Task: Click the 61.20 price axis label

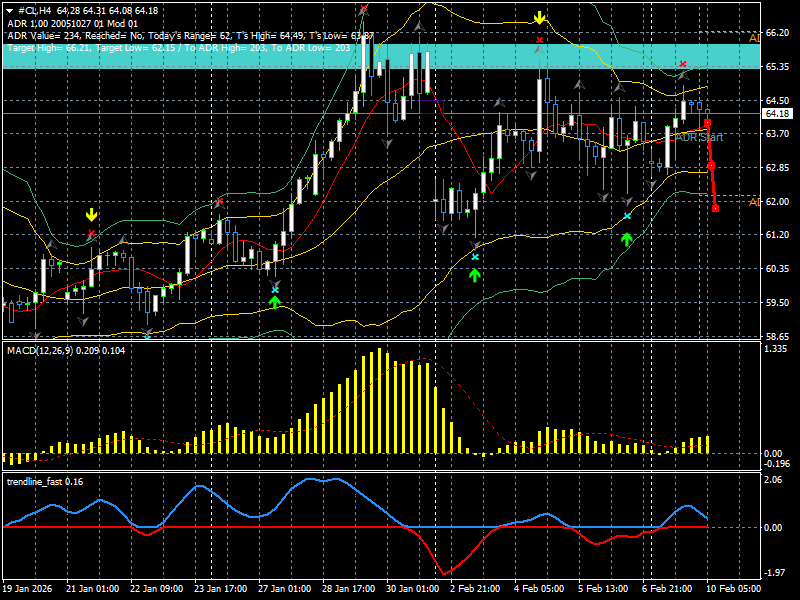Action: [778, 235]
